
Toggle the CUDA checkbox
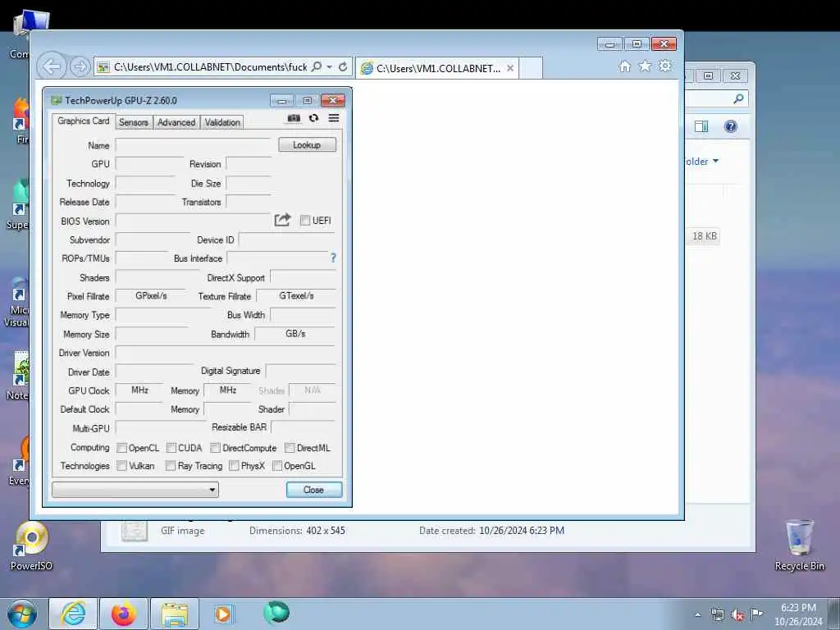171,448
